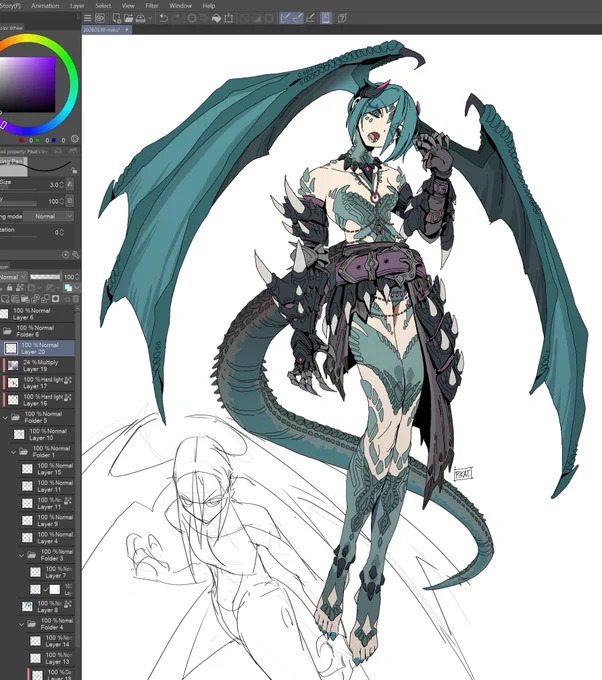
Task: Adjust the layer opacity slider
Action: [45, 277]
